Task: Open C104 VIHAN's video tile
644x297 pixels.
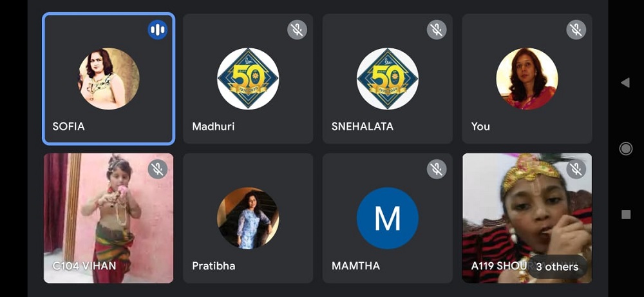Action: point(108,218)
